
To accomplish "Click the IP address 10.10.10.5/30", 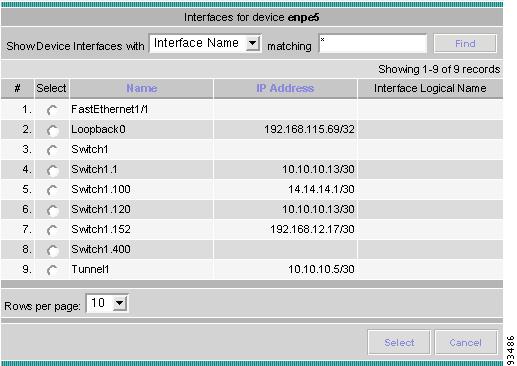I will click(321, 269).
